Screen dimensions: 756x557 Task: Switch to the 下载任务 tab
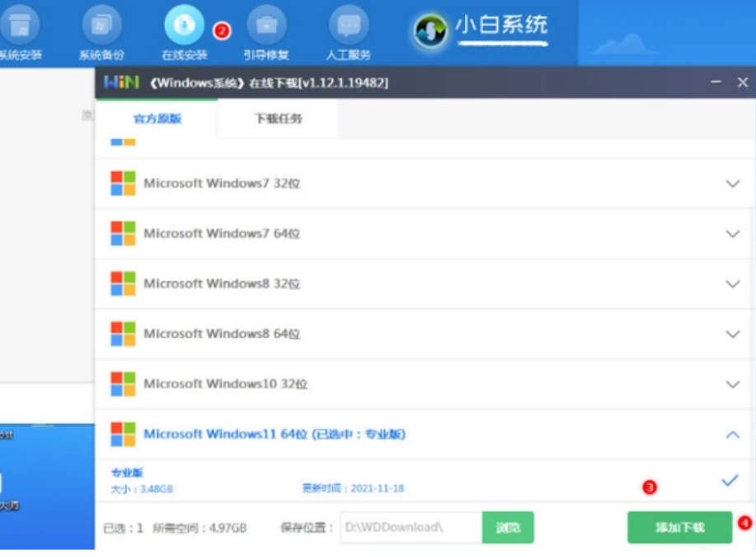pyautogui.click(x=278, y=119)
